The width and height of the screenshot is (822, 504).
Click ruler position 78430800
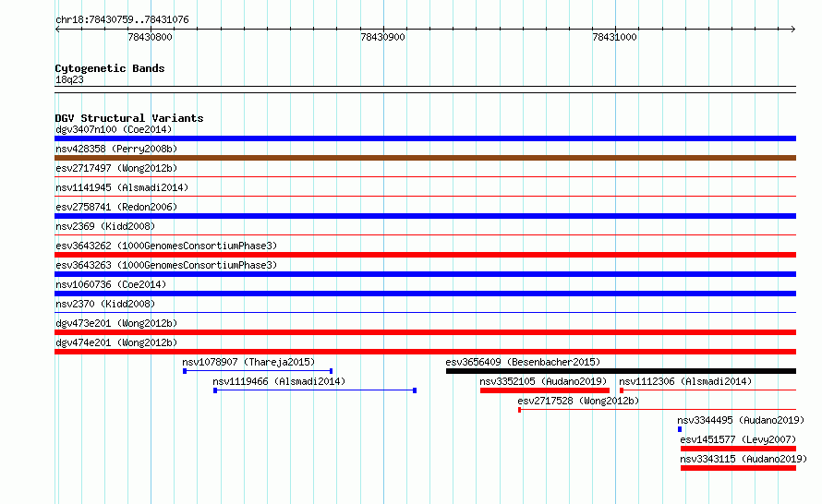pyautogui.click(x=150, y=37)
